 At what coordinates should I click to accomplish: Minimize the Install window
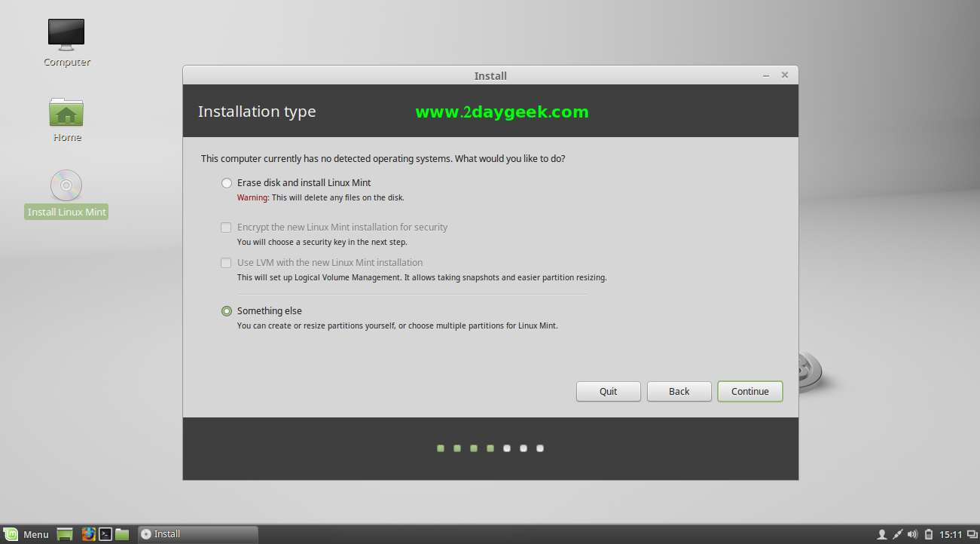(x=766, y=75)
